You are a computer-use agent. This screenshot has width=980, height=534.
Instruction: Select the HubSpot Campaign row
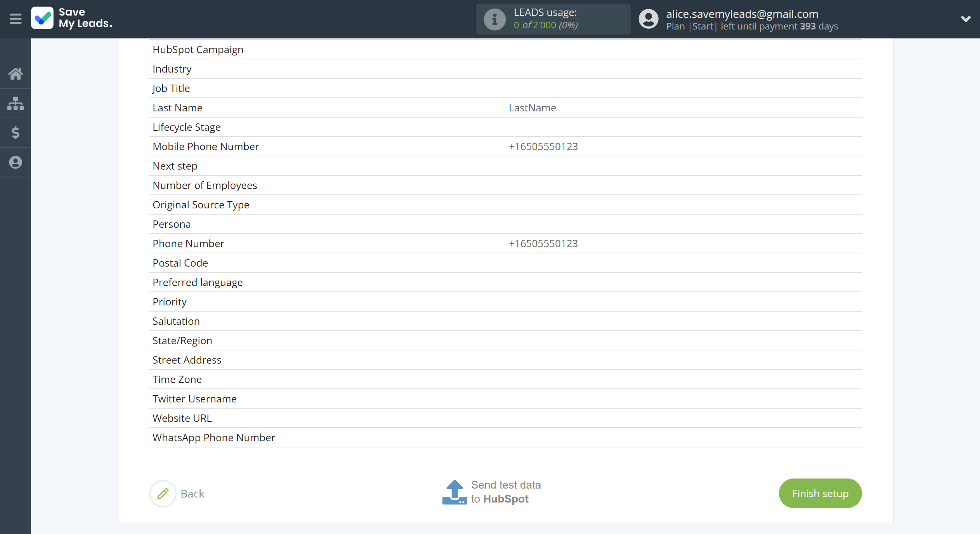505,49
